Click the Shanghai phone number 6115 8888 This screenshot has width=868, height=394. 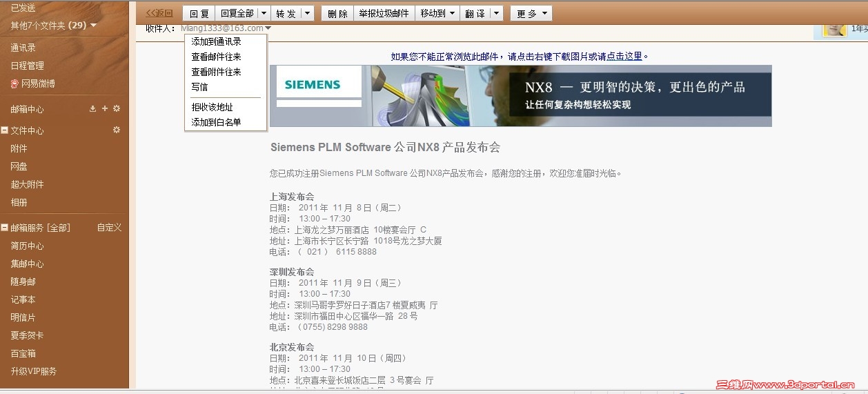click(356, 252)
